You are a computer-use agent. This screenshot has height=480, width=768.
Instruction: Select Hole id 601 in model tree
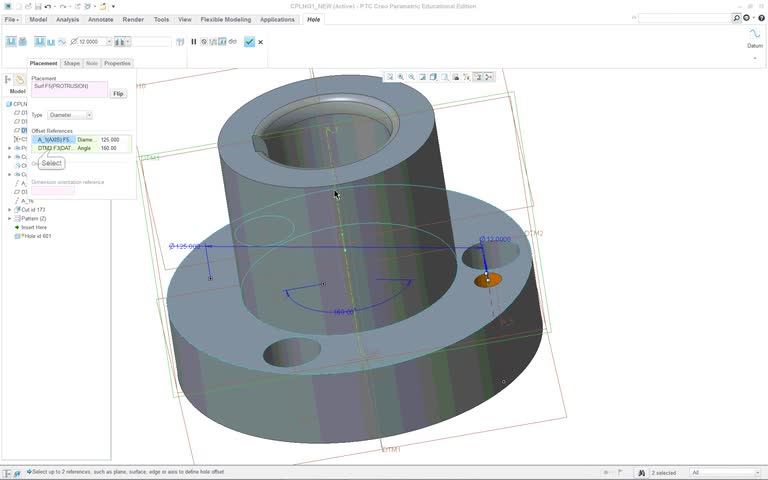32,236
